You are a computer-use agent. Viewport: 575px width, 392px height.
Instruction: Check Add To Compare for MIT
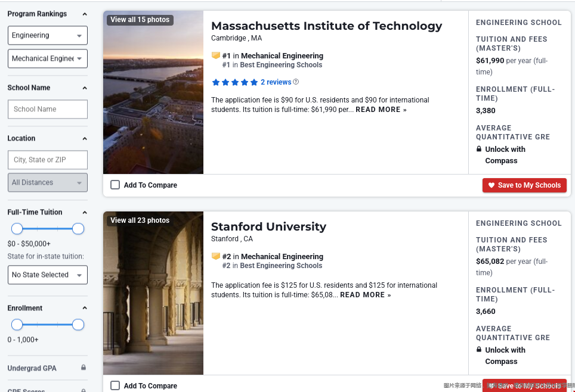tap(115, 185)
